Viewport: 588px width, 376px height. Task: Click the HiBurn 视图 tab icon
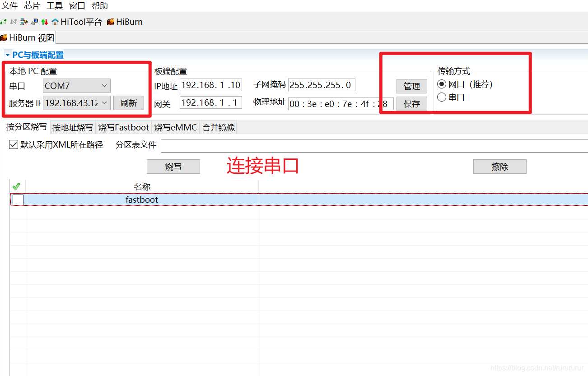pyautogui.click(x=4, y=37)
